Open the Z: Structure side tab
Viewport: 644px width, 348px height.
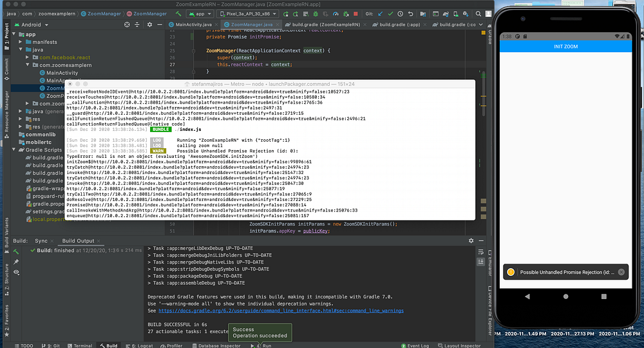6,278
